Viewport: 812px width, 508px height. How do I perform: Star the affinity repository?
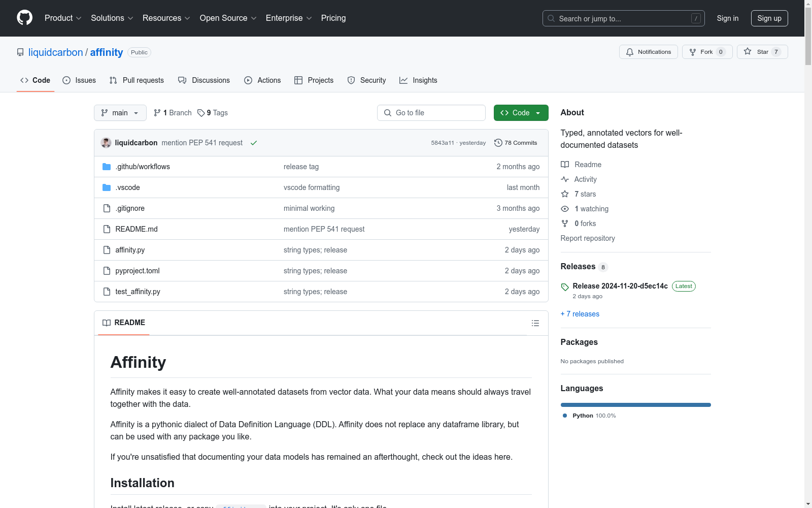[762, 52]
